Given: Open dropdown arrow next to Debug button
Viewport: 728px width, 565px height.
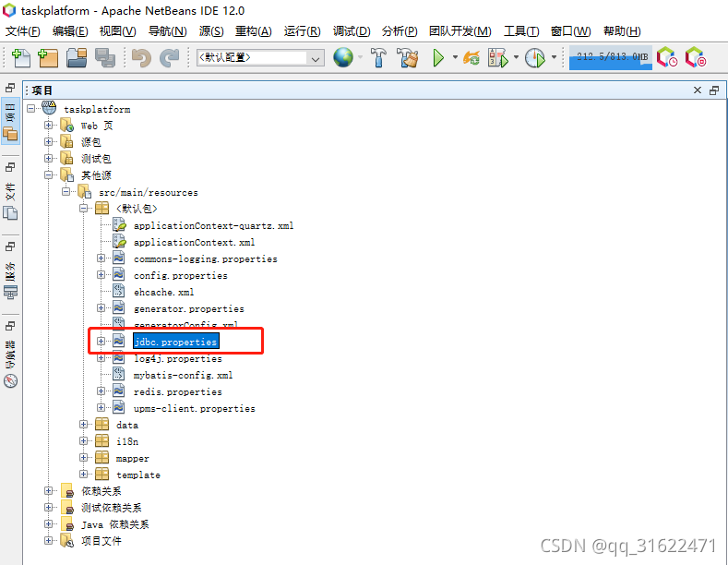Looking at the screenshot, I should click(x=516, y=57).
